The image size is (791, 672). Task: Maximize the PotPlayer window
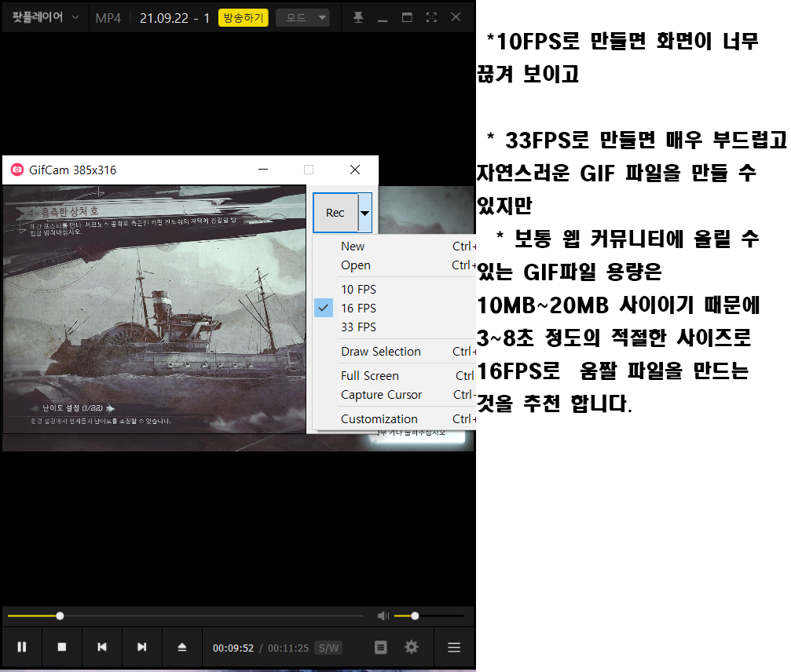click(x=407, y=17)
